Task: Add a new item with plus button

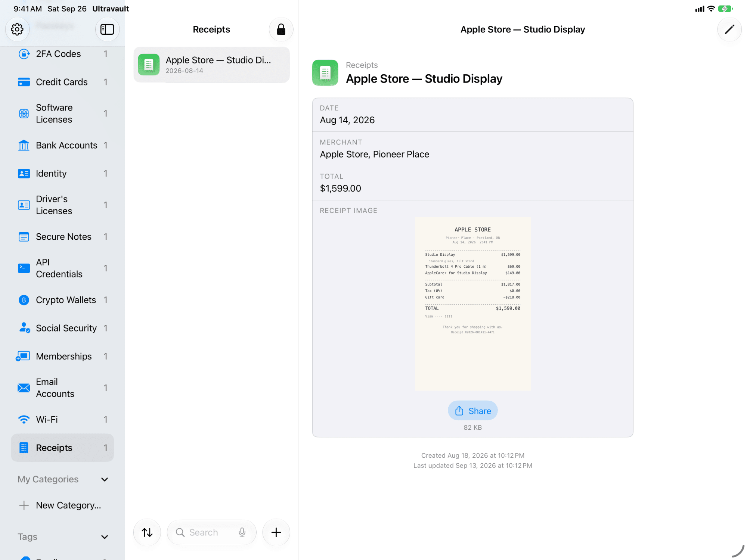Action: pos(276,532)
